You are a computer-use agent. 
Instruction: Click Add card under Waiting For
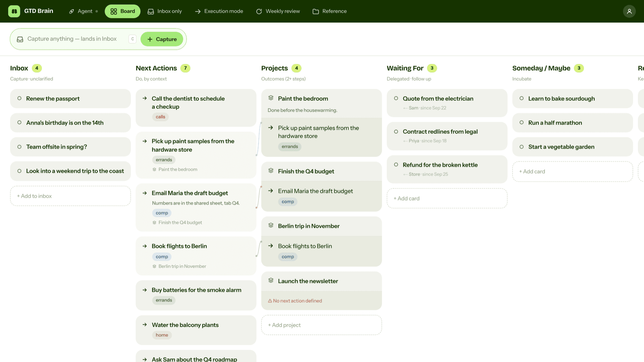(x=447, y=198)
